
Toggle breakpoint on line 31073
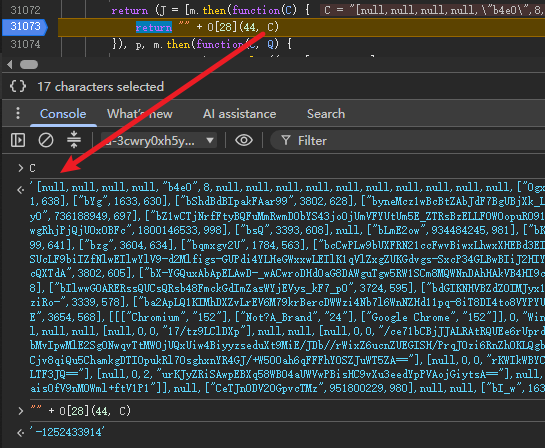coord(25,27)
